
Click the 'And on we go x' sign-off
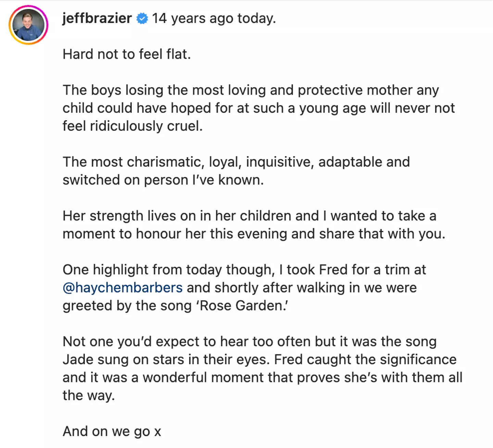point(112,431)
